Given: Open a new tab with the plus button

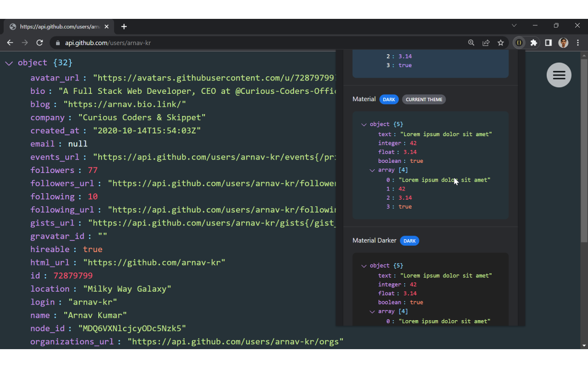Looking at the screenshot, I should pyautogui.click(x=124, y=26).
